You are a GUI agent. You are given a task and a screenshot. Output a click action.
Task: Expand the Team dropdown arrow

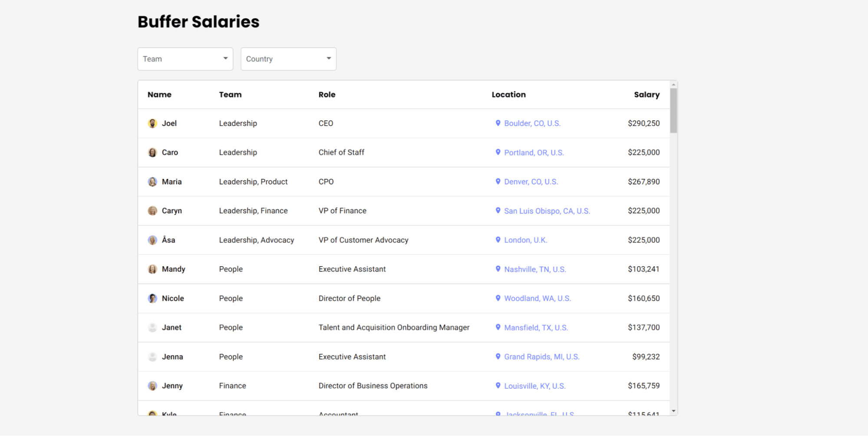[225, 58]
